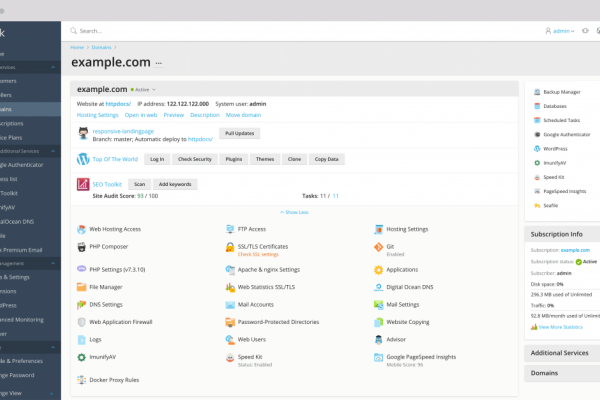Expand the Additional Services section
Image resolution: width=600 pixels, height=400 pixels.
tap(558, 353)
